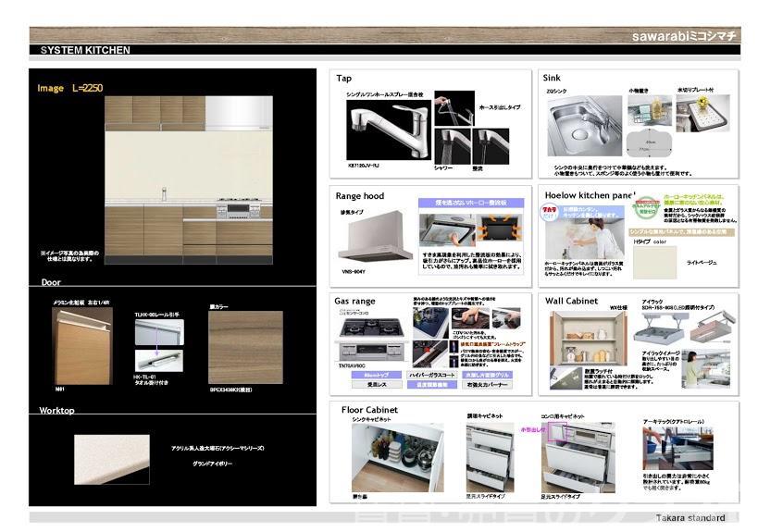Screen dimensions: 758x532
Task: Click the Takara standard brand text
Action: (690, 518)
